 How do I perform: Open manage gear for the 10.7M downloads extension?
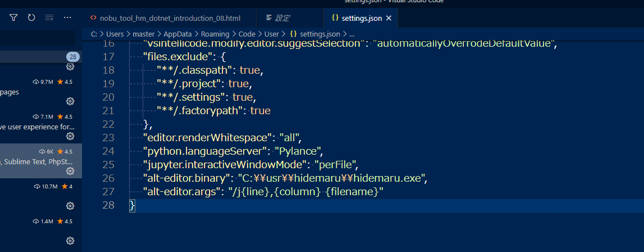pyautogui.click(x=70, y=206)
